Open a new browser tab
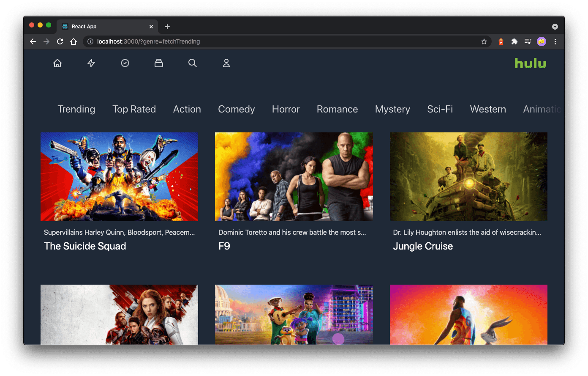 pyautogui.click(x=167, y=27)
